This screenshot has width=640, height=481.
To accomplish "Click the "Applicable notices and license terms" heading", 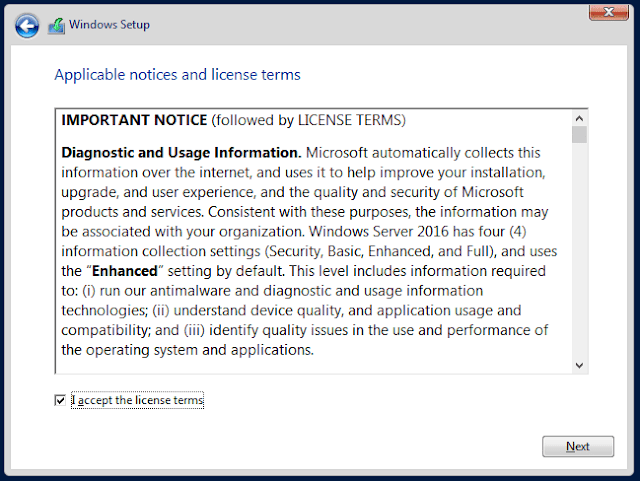I will click(x=177, y=75).
